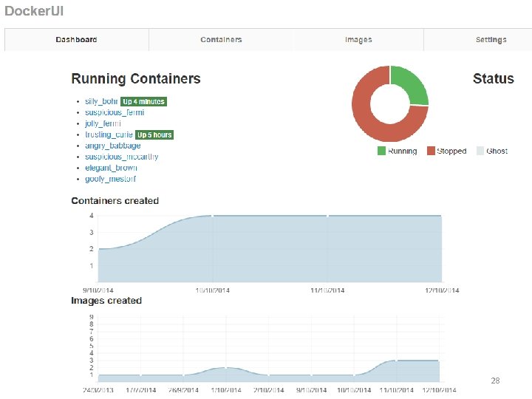Open the Images tab

[x=358, y=40]
